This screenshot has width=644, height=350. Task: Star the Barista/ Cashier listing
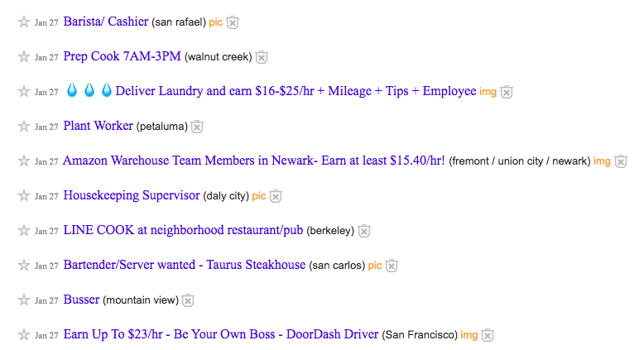pos(23,22)
